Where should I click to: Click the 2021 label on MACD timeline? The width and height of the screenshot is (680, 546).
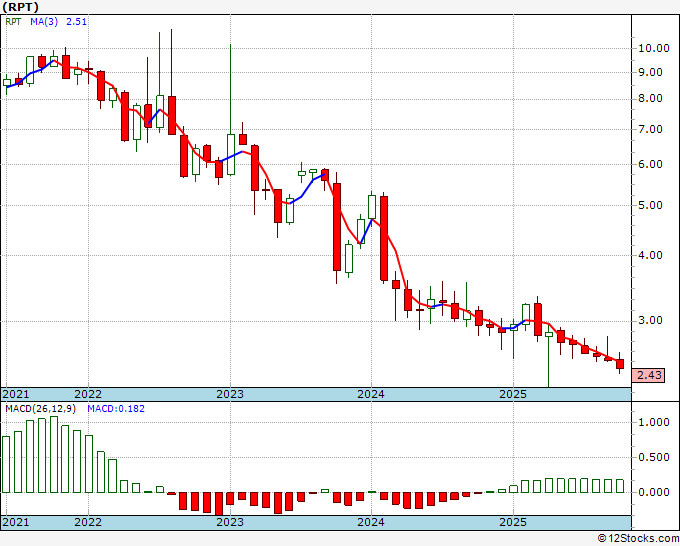click(x=16, y=522)
